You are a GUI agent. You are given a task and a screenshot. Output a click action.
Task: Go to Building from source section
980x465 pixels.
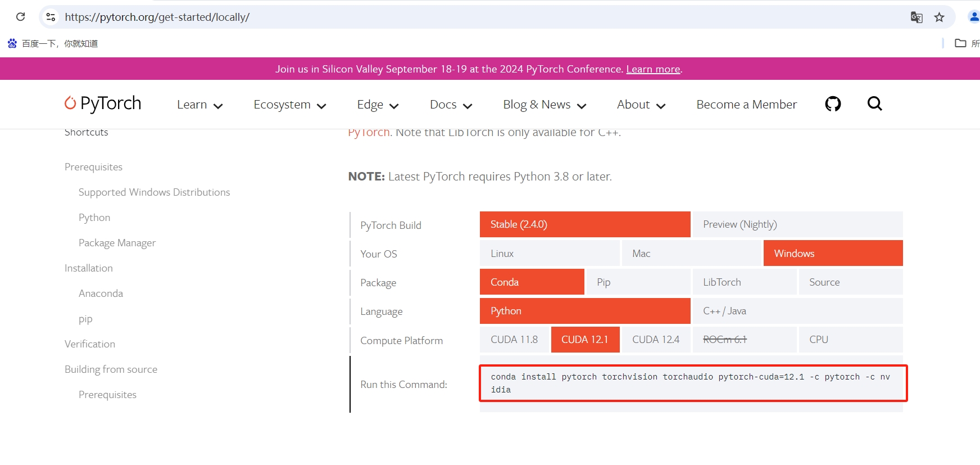111,369
